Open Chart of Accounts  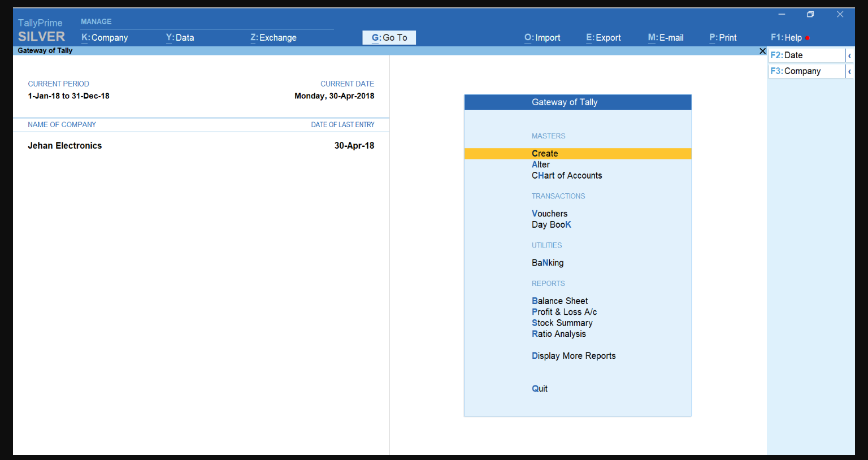(x=567, y=176)
